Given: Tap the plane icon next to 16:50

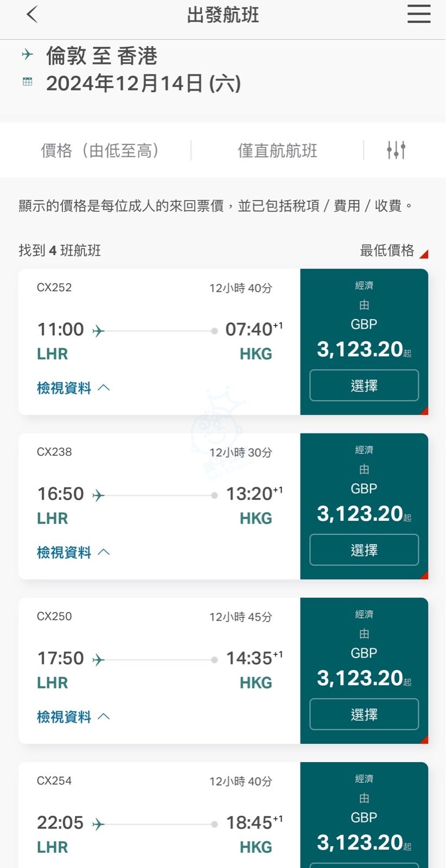Looking at the screenshot, I should coord(98,495).
